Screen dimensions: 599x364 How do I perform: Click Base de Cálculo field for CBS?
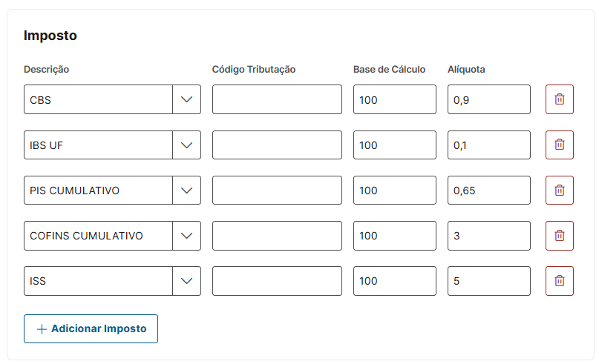click(394, 99)
